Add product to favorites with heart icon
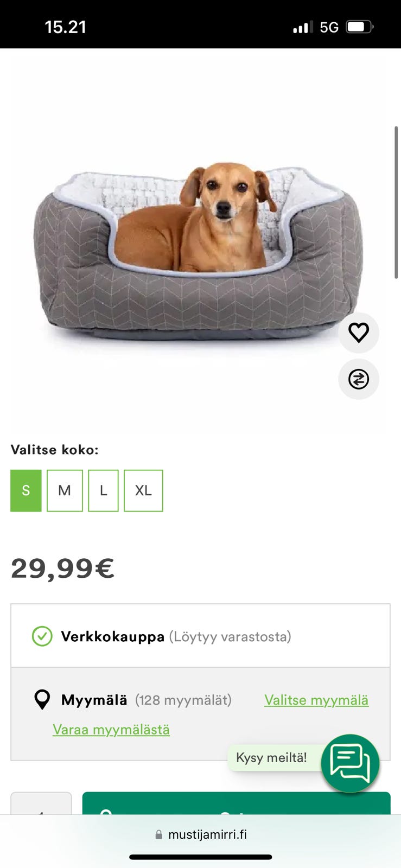This screenshot has height=868, width=401. point(359,333)
